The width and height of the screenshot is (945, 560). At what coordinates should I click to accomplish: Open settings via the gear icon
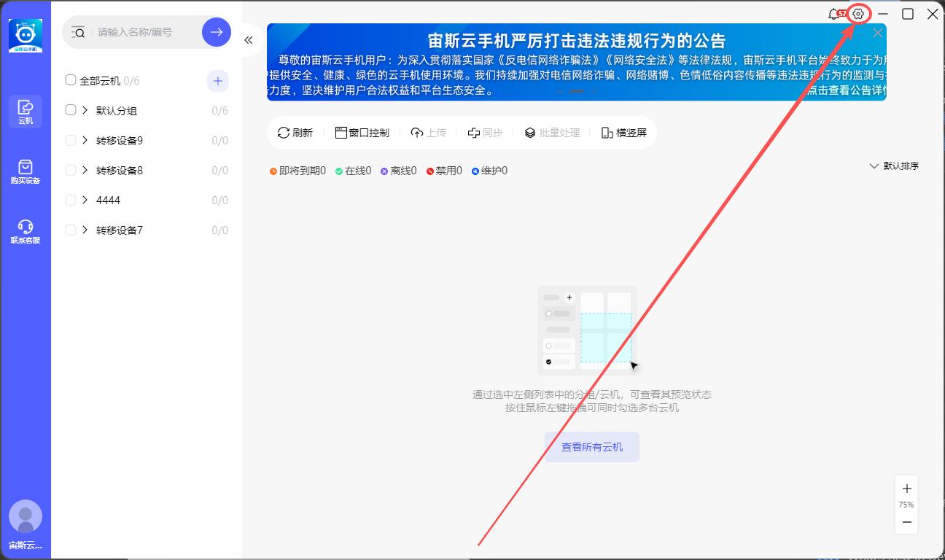pos(858,14)
